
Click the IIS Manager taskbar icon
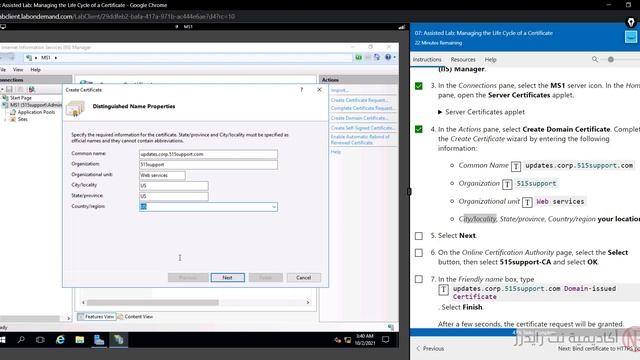point(119,340)
